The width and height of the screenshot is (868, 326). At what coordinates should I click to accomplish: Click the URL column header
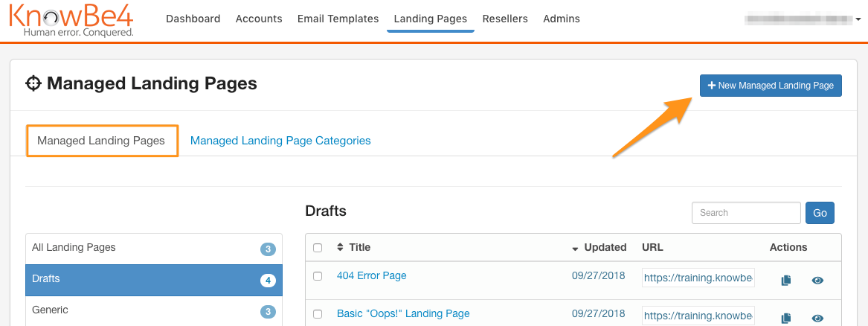click(x=652, y=247)
